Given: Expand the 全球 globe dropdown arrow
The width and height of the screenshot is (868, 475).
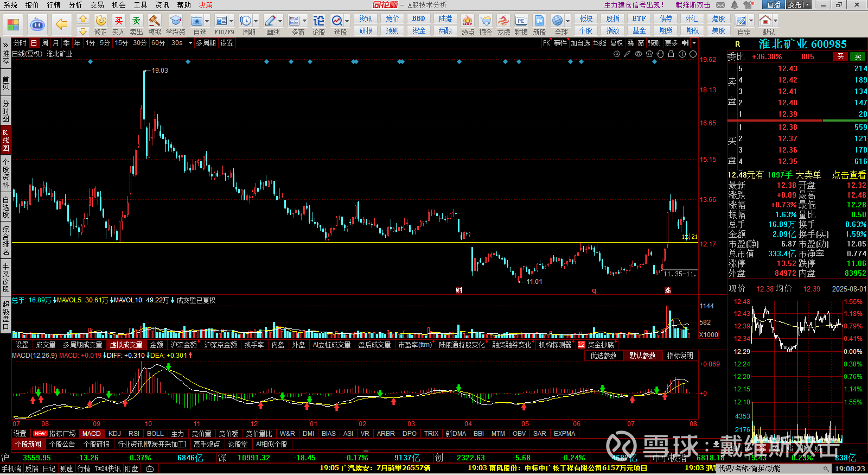Looking at the screenshot, I should click(568, 21).
